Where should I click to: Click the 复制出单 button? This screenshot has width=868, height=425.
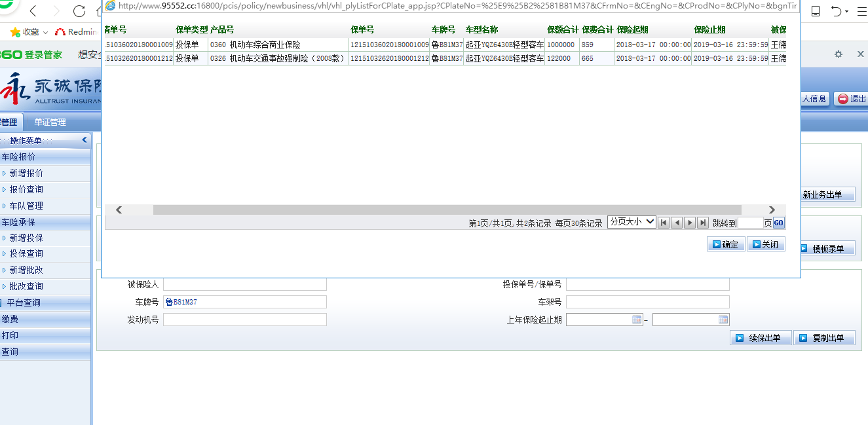825,338
